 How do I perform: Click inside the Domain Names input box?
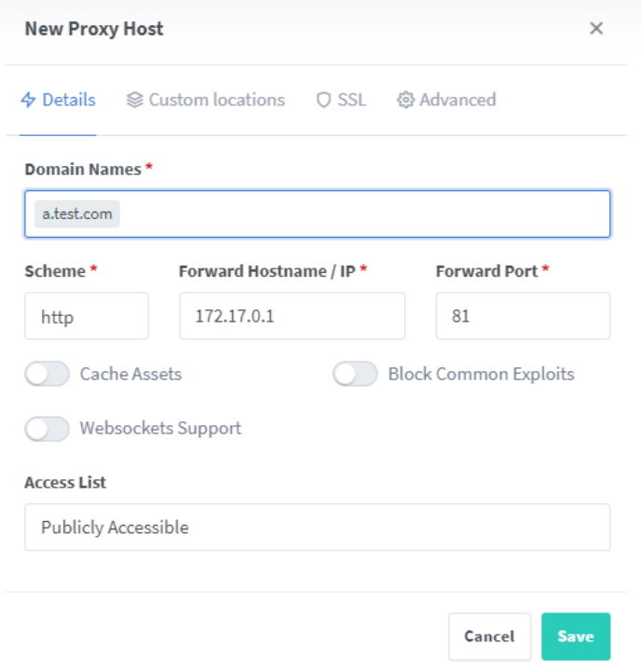pos(363,214)
